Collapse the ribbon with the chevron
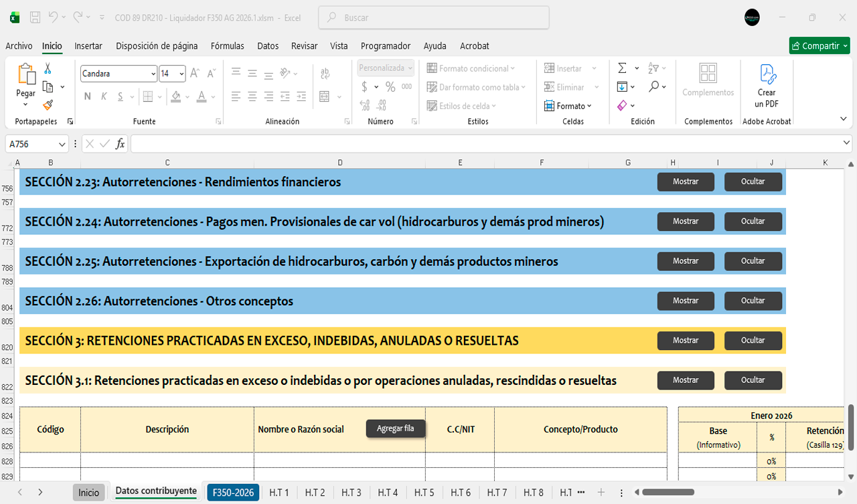The width and height of the screenshot is (857, 504). coord(843,118)
